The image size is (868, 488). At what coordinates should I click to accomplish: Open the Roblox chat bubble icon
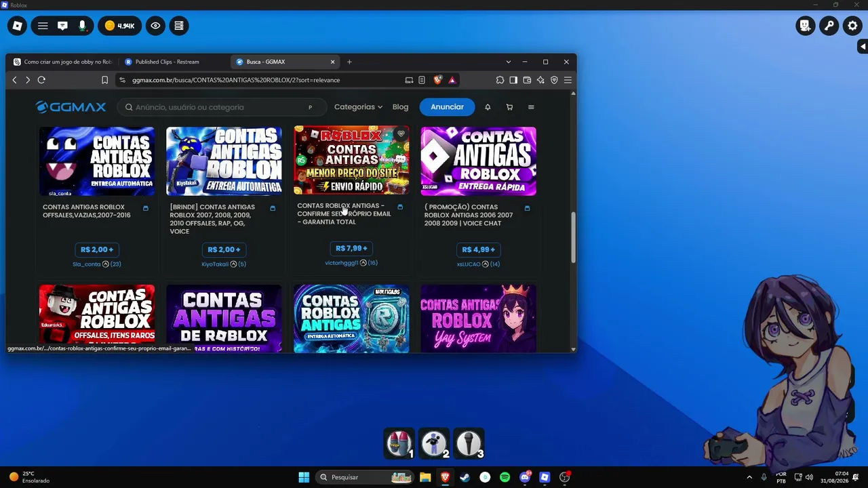[x=62, y=26]
